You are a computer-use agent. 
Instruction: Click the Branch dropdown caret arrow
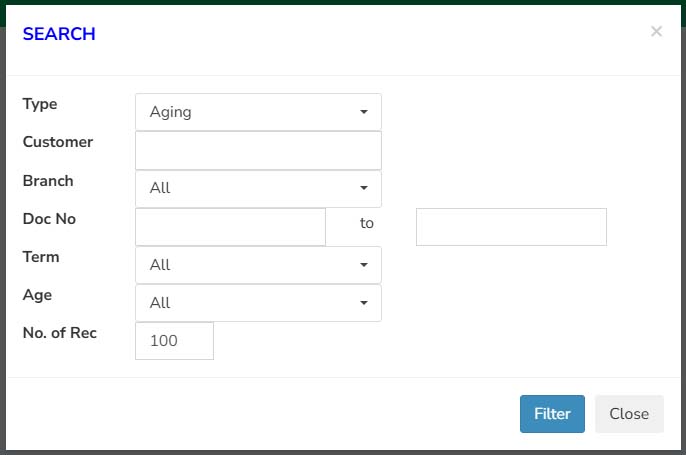(x=364, y=188)
